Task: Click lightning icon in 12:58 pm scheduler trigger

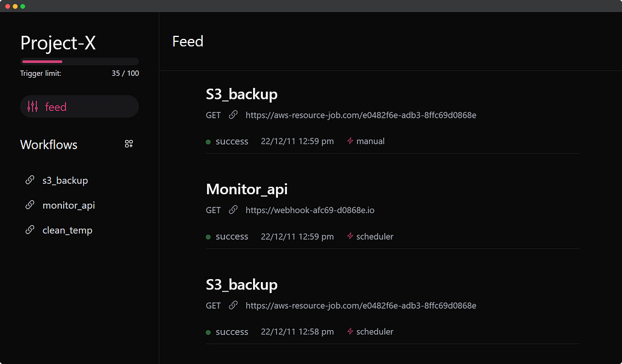Action: tap(350, 331)
